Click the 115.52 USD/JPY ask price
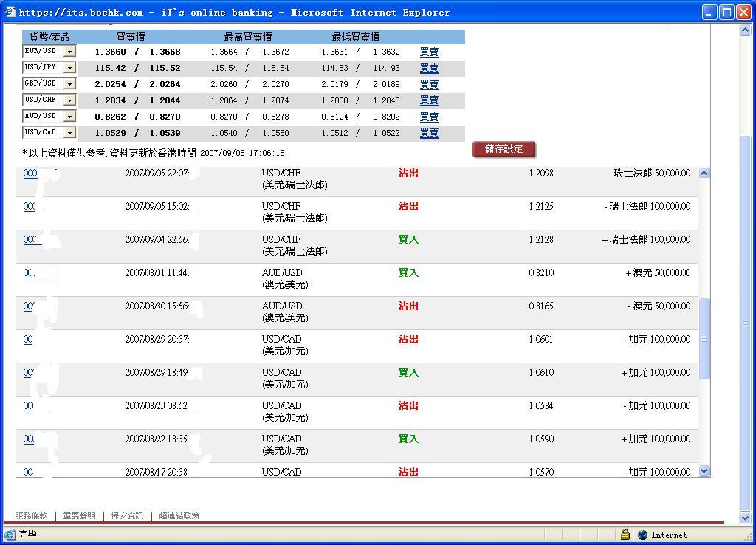 pos(165,68)
